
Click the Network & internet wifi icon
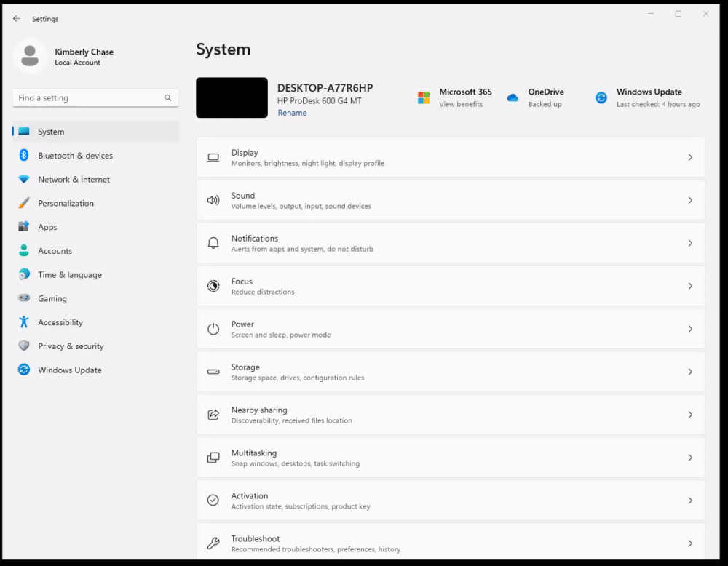pyautogui.click(x=24, y=179)
